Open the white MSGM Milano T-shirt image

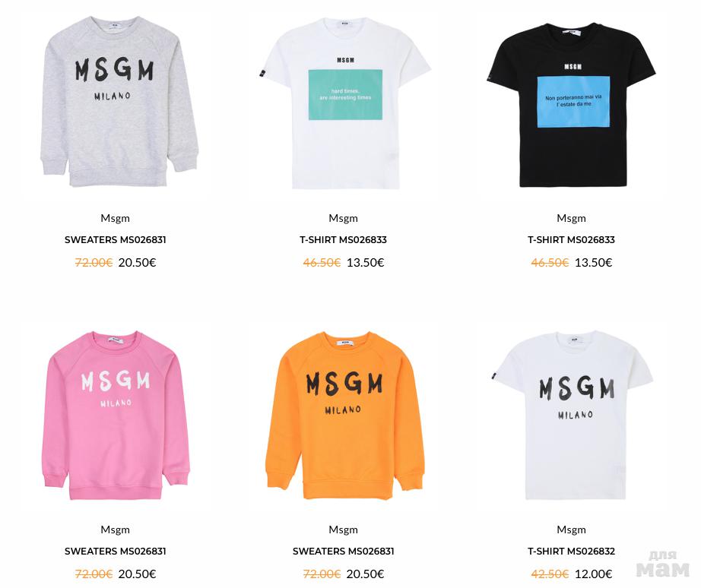(x=573, y=415)
